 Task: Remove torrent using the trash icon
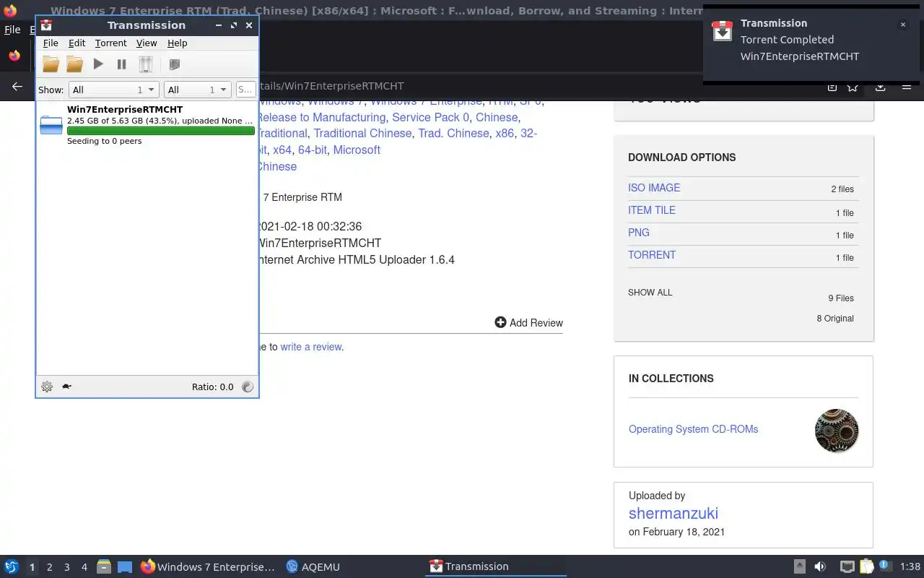point(145,64)
